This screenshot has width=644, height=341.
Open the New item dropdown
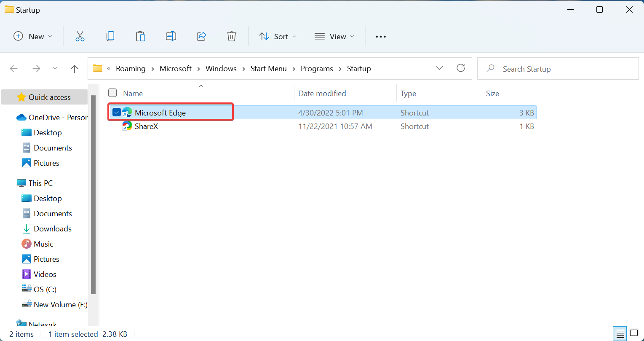pos(33,36)
